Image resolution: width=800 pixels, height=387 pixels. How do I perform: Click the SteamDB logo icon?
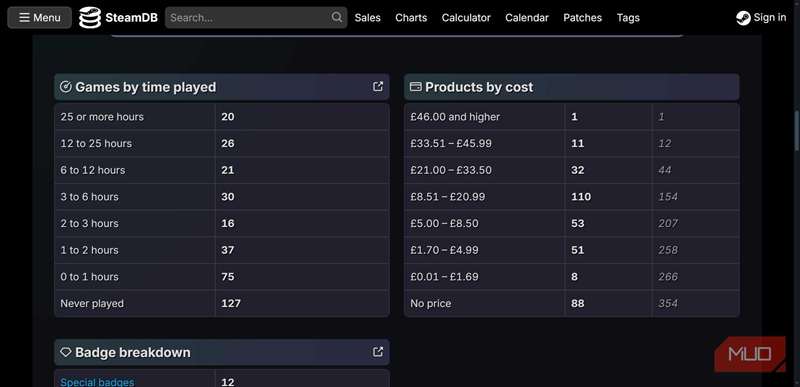[x=90, y=17]
